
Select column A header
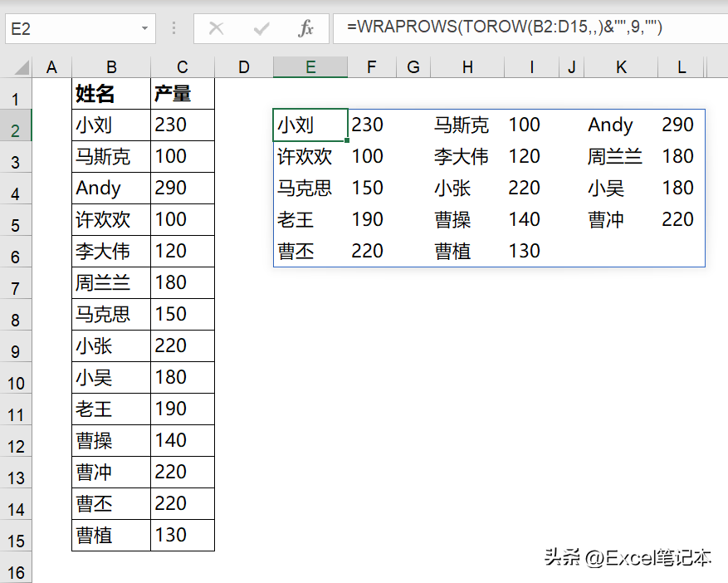tap(52, 67)
